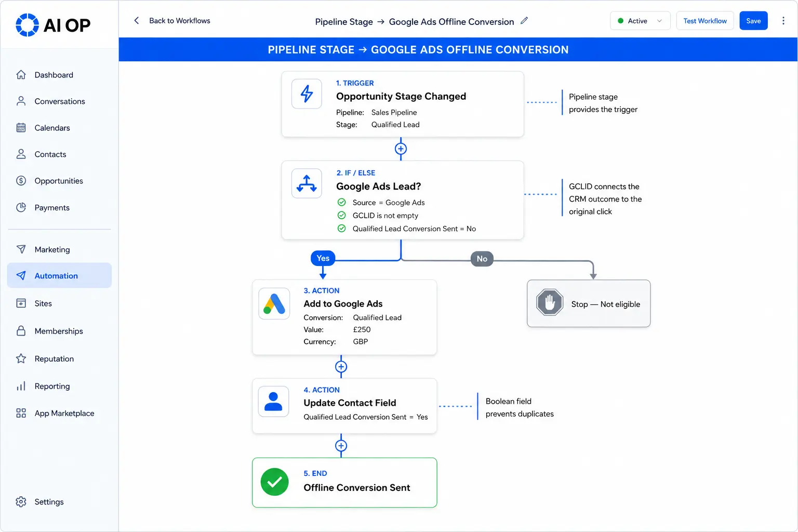Click 'GCLID connects the CRM outcome' note
The height and width of the screenshot is (532, 798).
pos(605,199)
